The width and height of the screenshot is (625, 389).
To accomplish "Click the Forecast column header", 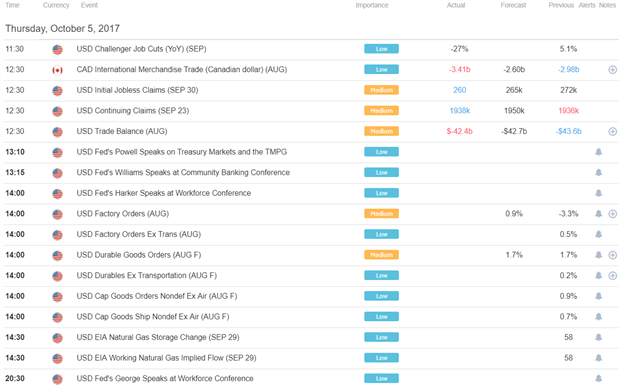I will tap(513, 5).
